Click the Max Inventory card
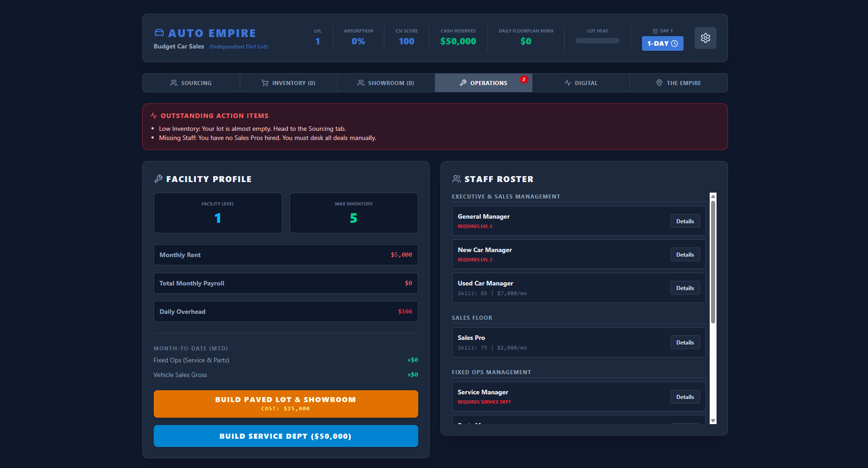This screenshot has width=868, height=468. point(354,213)
